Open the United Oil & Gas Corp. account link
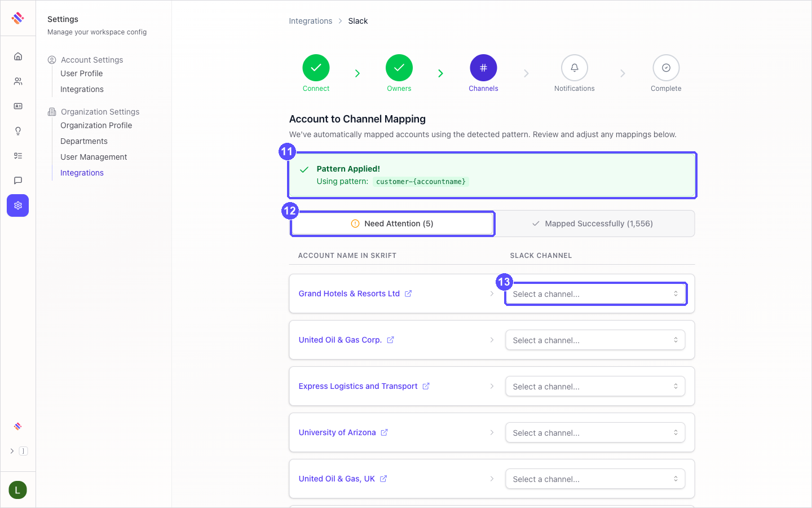The image size is (812, 508). point(340,340)
